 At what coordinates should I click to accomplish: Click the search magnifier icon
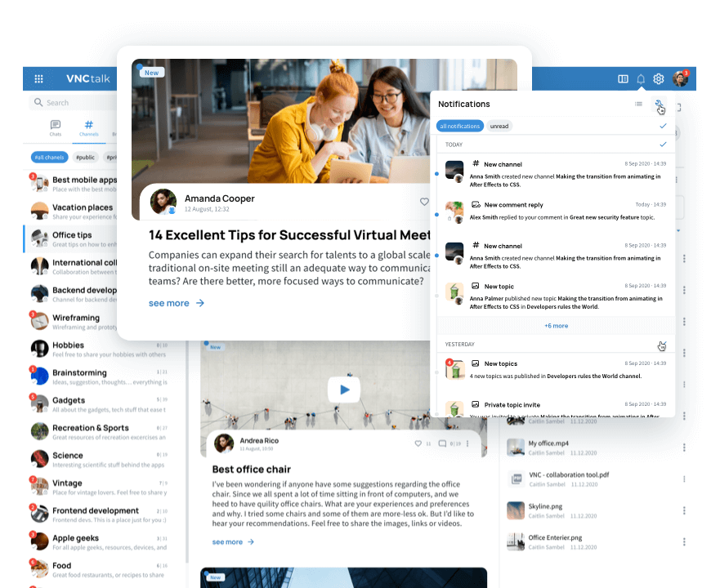[38, 102]
